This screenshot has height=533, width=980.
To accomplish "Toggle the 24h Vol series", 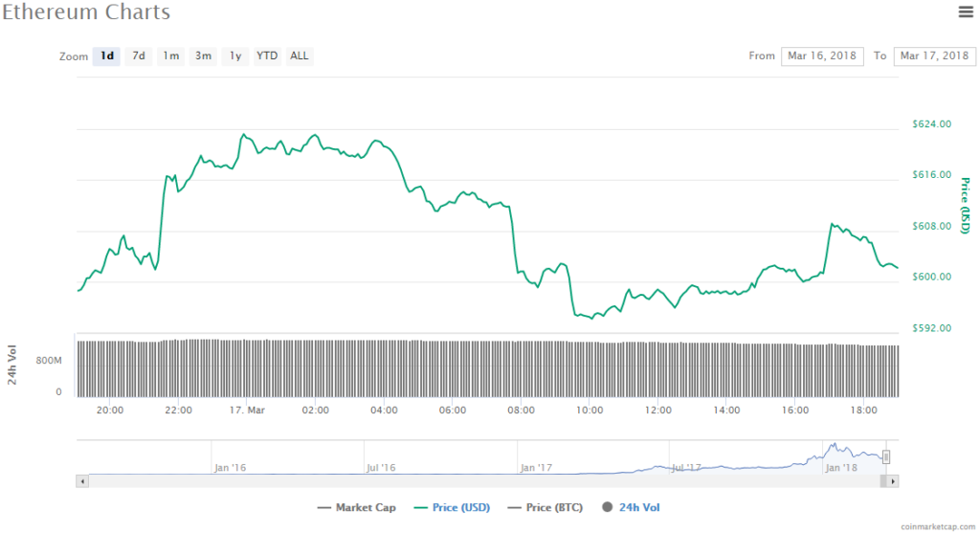I will (x=638, y=507).
